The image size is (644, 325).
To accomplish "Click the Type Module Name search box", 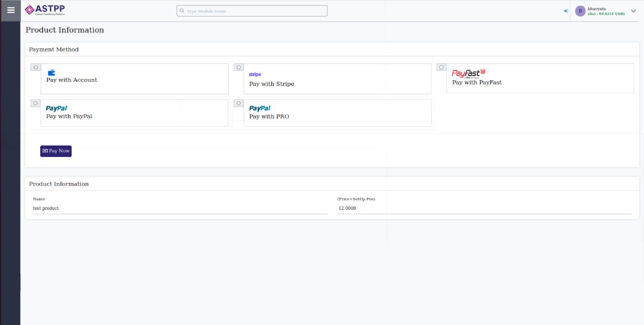I will [x=252, y=11].
